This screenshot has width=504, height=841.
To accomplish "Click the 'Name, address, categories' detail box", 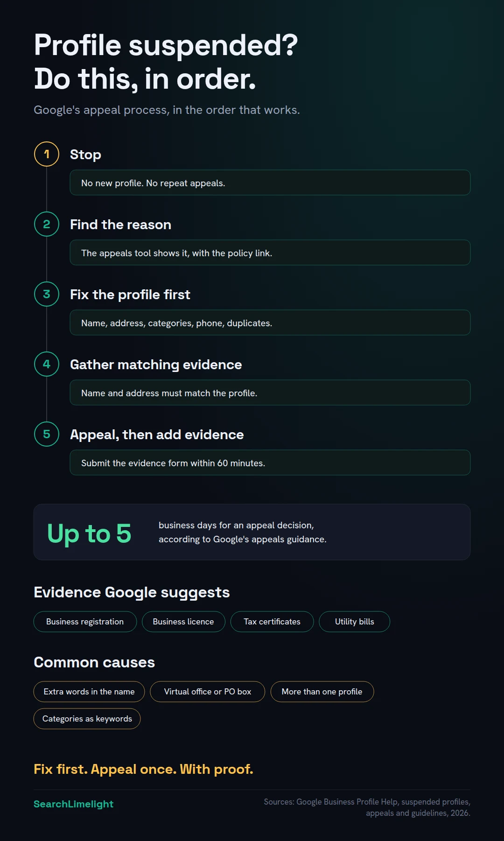I will click(x=270, y=322).
